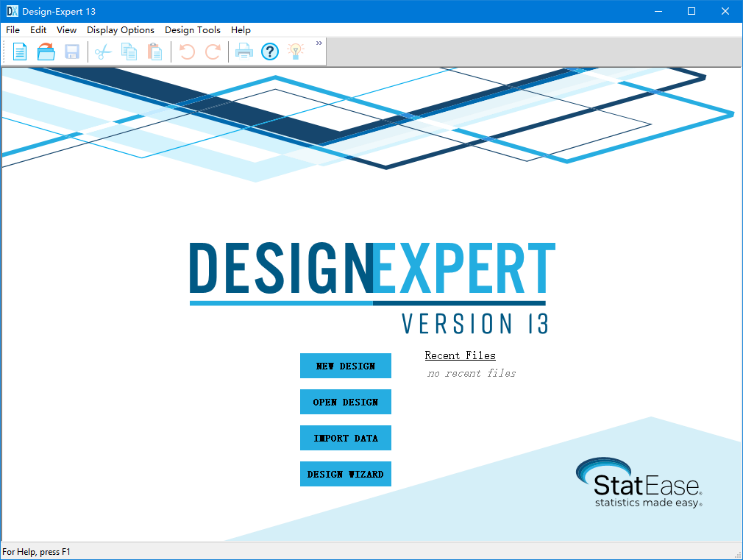Screen dimensions: 743x560
Task: Expand the toolbar overflow chevron
Action: [319, 43]
